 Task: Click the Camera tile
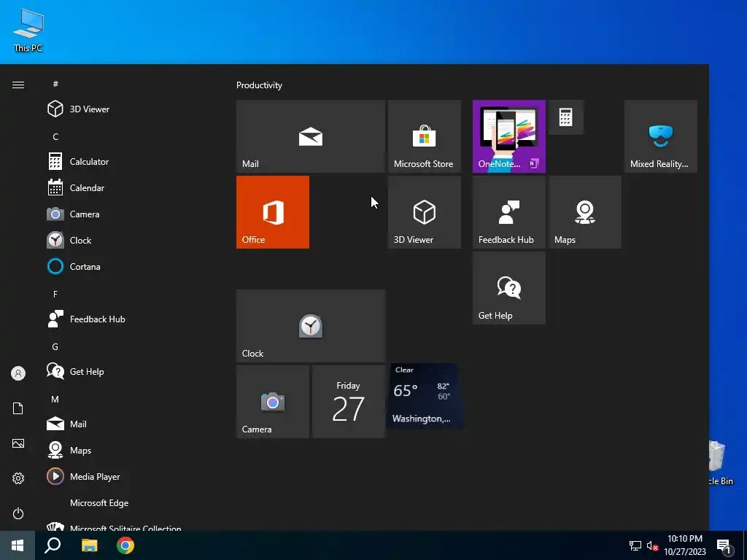tap(273, 402)
